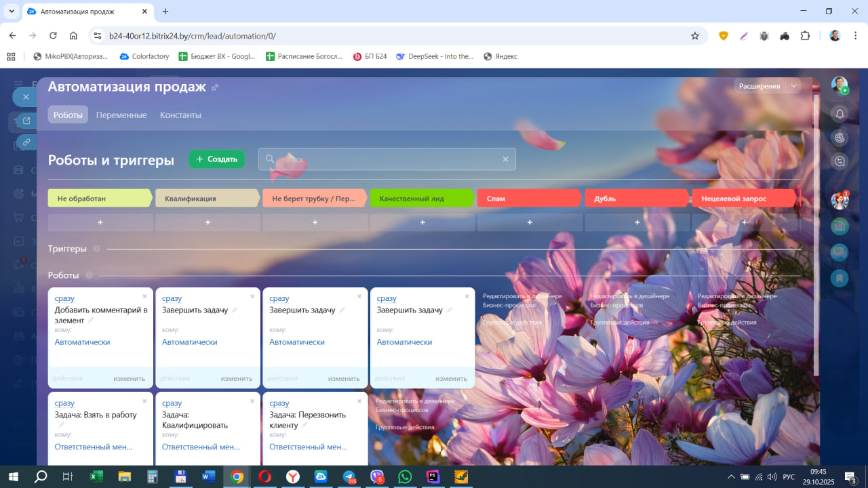The width and height of the screenshot is (868, 488).
Task: Open the bookmark icon in the right sidebar
Action: (x=840, y=278)
